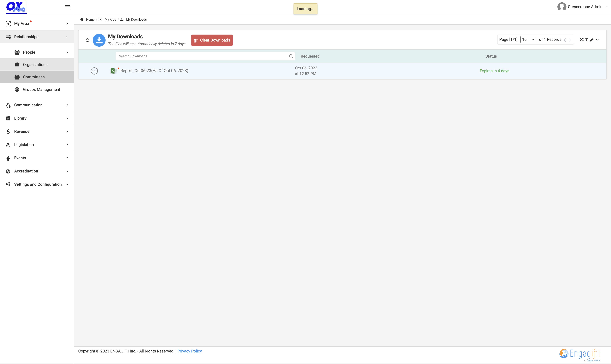
Task: Click the Status column header
Action: (491, 56)
